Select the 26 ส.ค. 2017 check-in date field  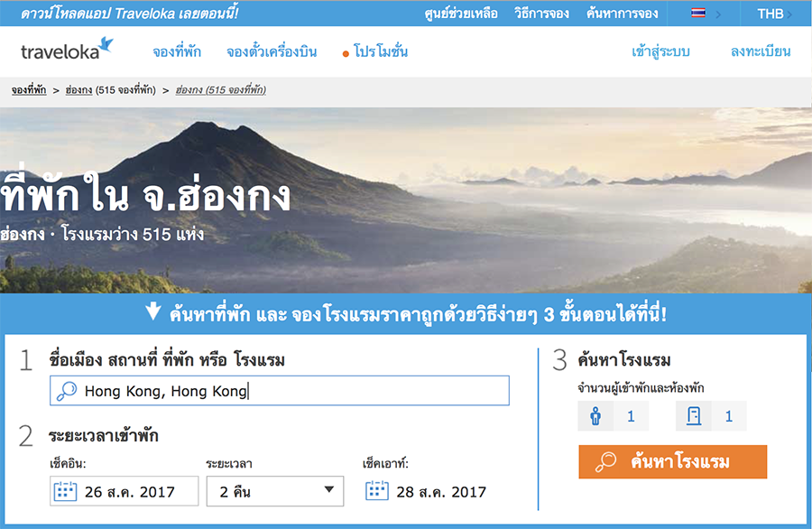coord(125,491)
